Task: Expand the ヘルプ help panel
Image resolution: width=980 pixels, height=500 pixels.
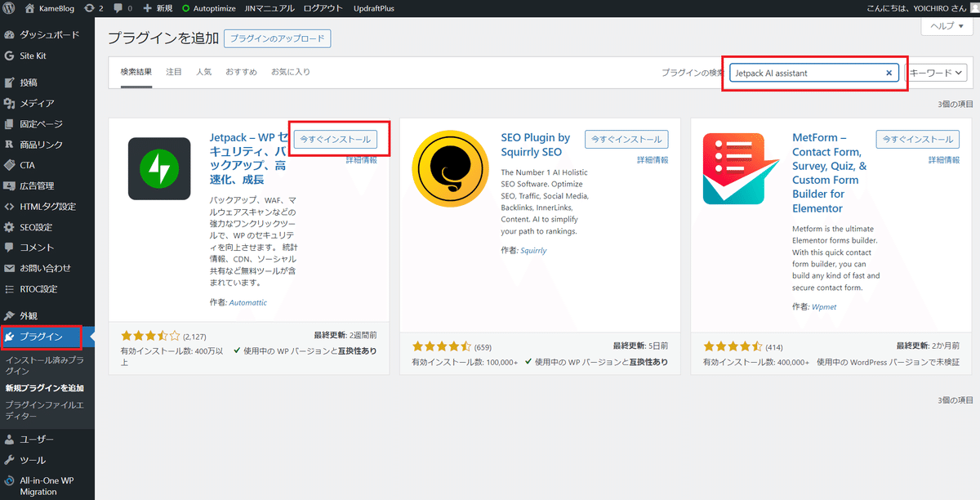Action: tap(947, 26)
